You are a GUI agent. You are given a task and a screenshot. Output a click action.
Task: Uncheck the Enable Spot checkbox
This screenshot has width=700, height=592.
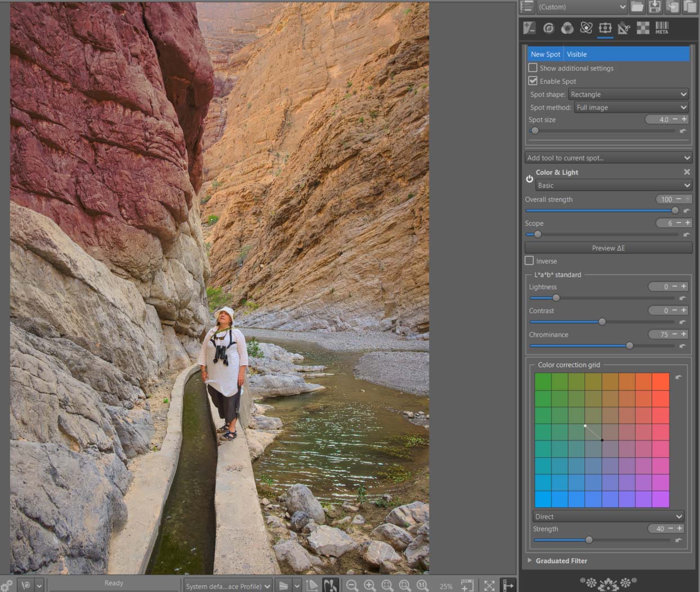point(533,81)
